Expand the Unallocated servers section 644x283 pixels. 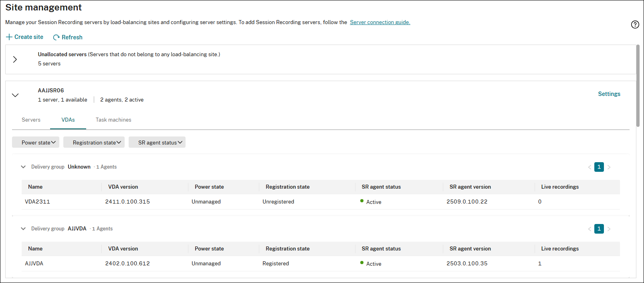15,59
